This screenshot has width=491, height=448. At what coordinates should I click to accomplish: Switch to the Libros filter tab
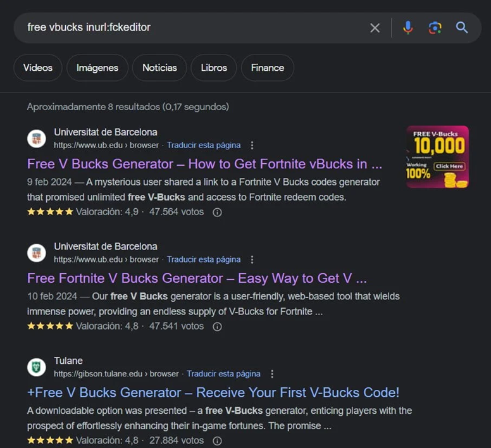click(x=214, y=68)
